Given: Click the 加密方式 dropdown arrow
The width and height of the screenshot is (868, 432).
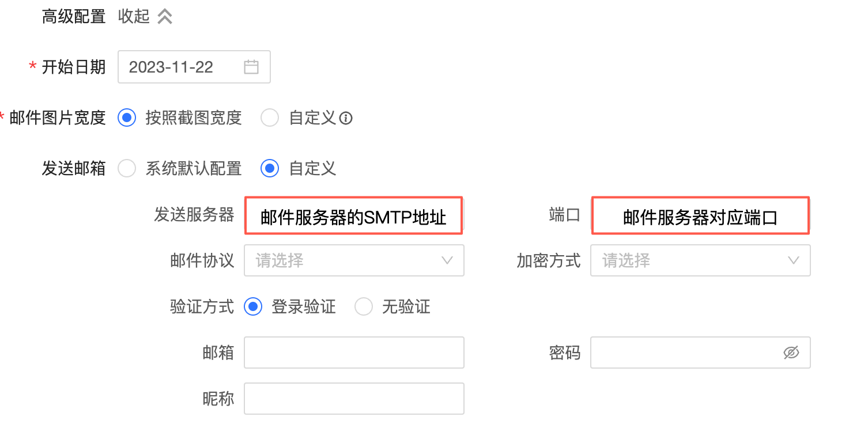Looking at the screenshot, I should (793, 260).
